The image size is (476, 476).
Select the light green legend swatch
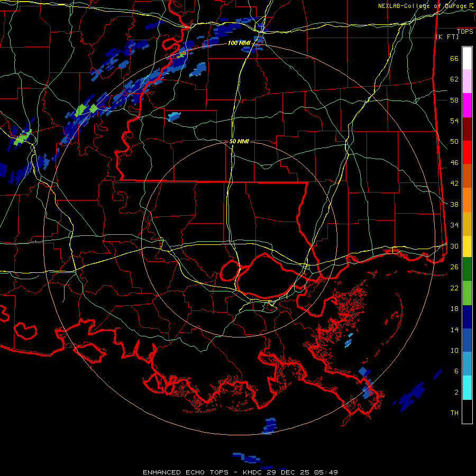(467, 293)
